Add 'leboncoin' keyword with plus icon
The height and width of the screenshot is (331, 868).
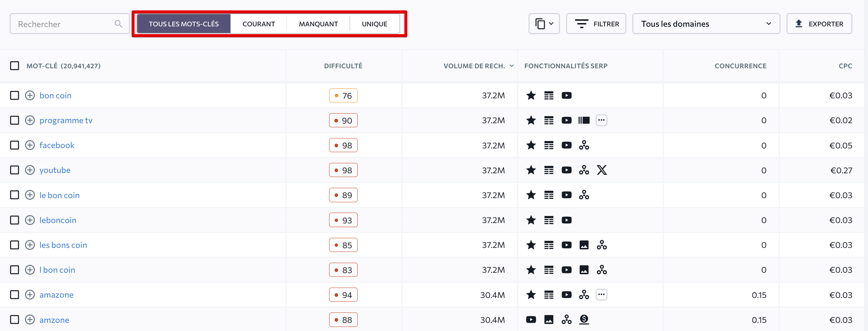tap(30, 220)
